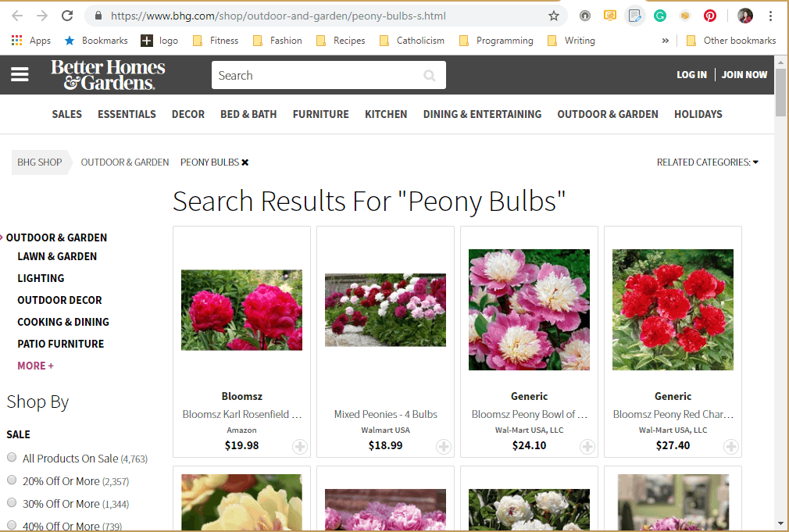Open the Grammarly browser extension
Image resolution: width=789 pixels, height=532 pixels.
[x=660, y=15]
